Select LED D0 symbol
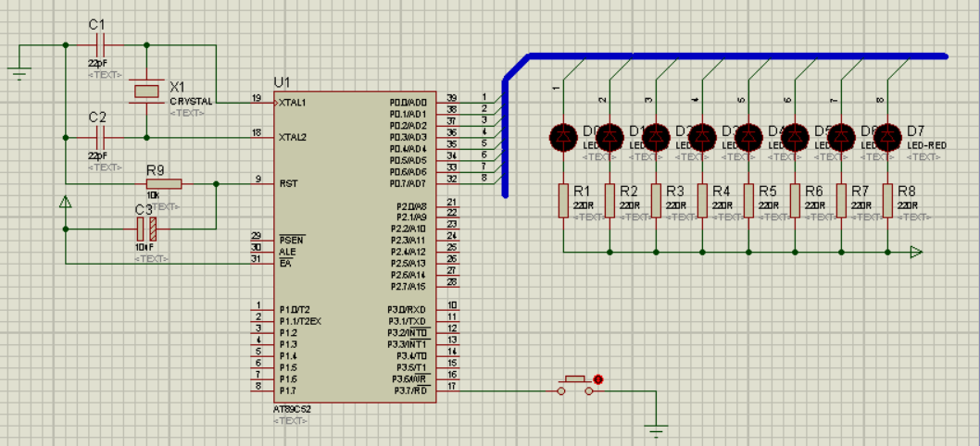980x446 pixels. 563,138
